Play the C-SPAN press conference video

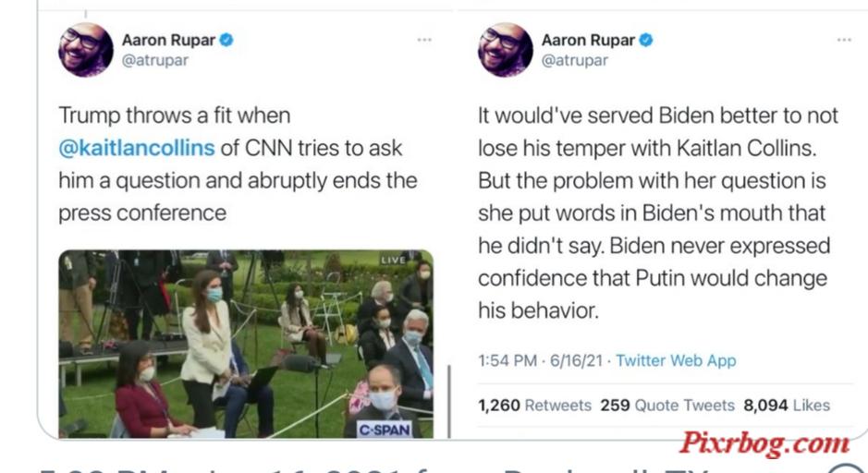[246, 344]
